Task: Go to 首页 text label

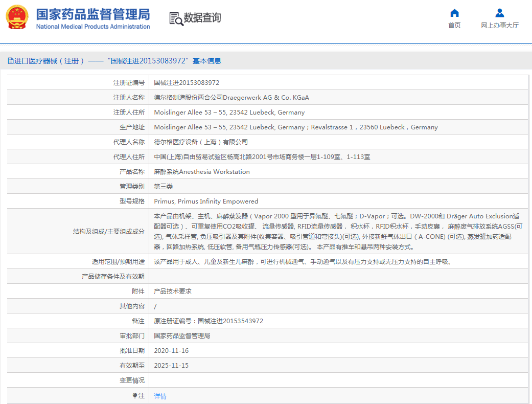Action: (x=454, y=26)
